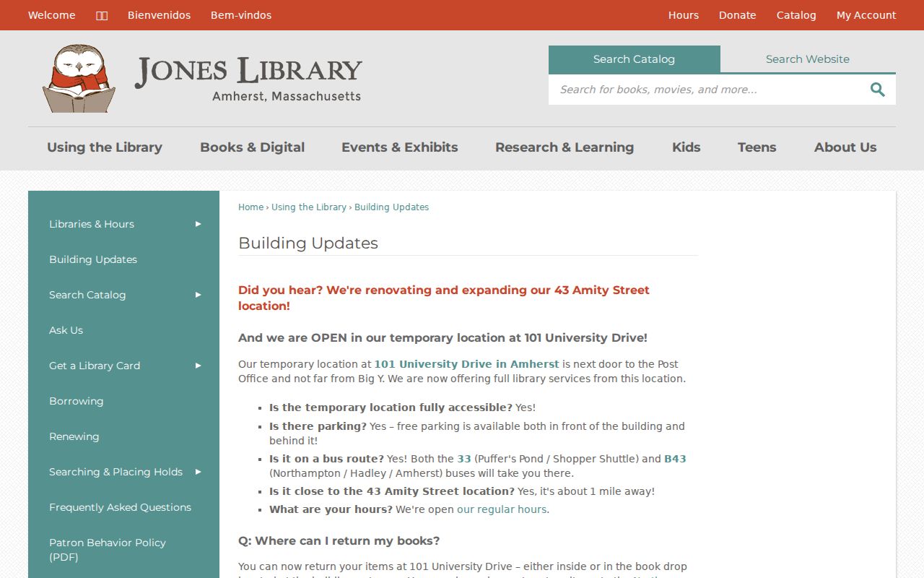The image size is (924, 578).
Task: Click the Welcome link
Action: click(x=52, y=15)
